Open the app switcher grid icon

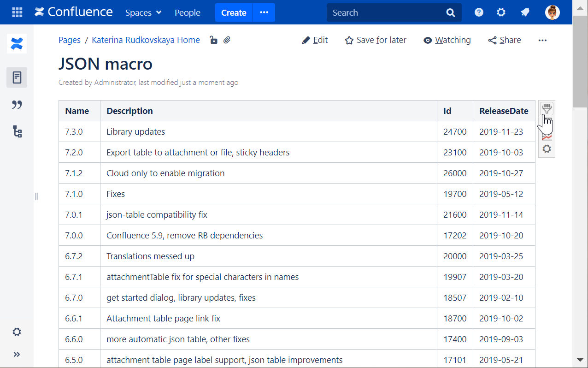(x=17, y=12)
